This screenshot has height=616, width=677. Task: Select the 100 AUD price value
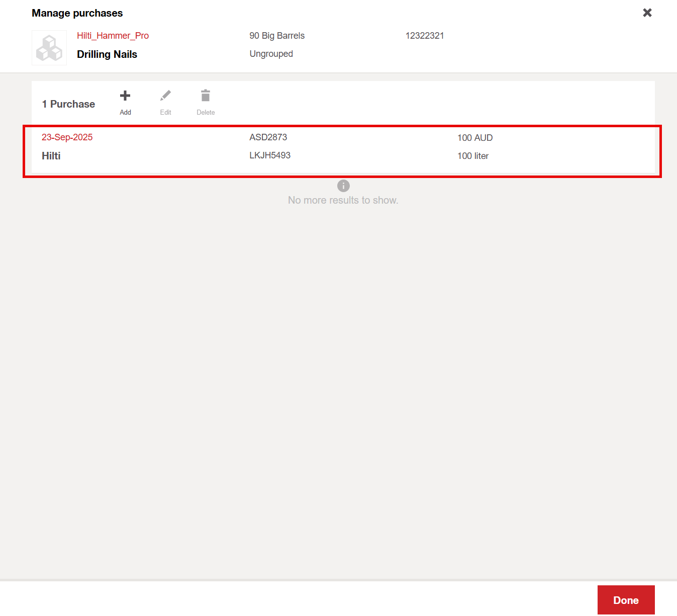coord(474,138)
